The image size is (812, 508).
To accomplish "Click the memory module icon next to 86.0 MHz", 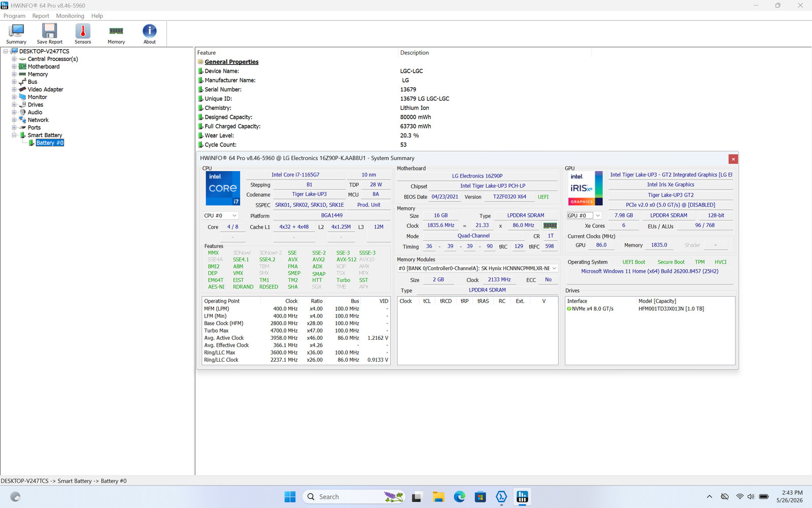I will coord(550,226).
